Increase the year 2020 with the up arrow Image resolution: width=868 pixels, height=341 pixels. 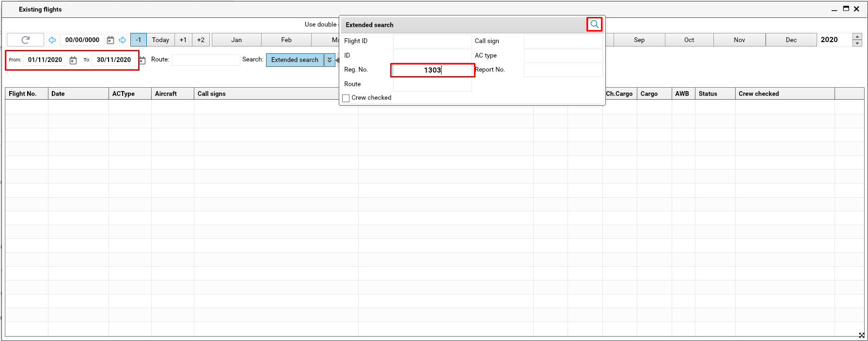tap(857, 37)
